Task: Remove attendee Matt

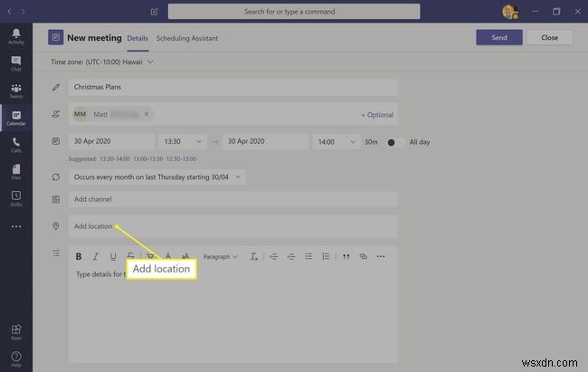Action: click(147, 114)
